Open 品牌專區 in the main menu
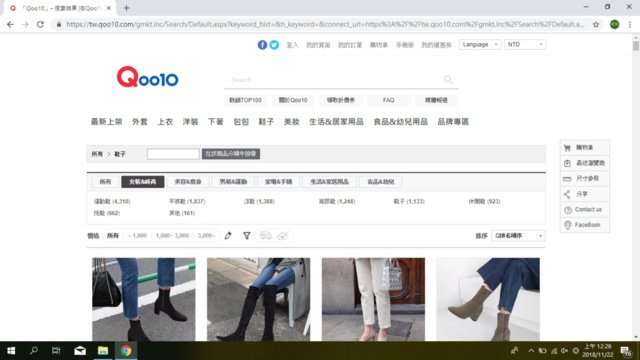640x360 pixels. (x=453, y=122)
